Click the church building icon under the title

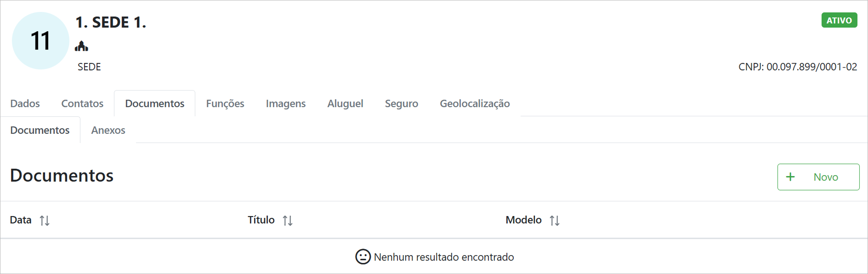[81, 46]
